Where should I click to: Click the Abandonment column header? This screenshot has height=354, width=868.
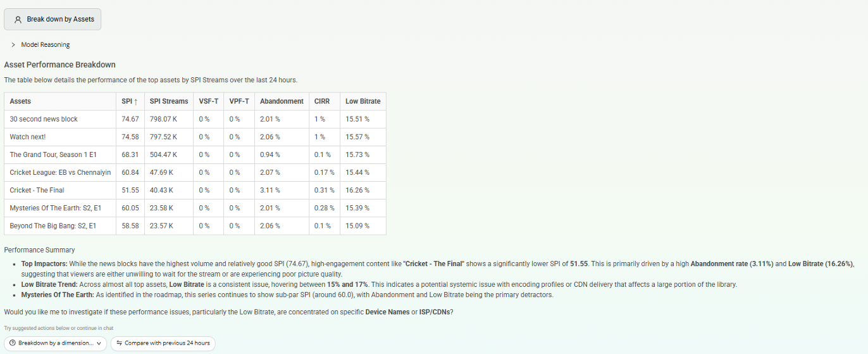point(282,101)
